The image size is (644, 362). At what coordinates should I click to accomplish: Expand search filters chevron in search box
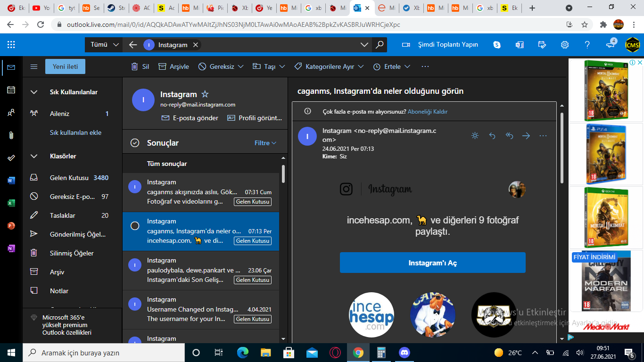[x=364, y=45]
